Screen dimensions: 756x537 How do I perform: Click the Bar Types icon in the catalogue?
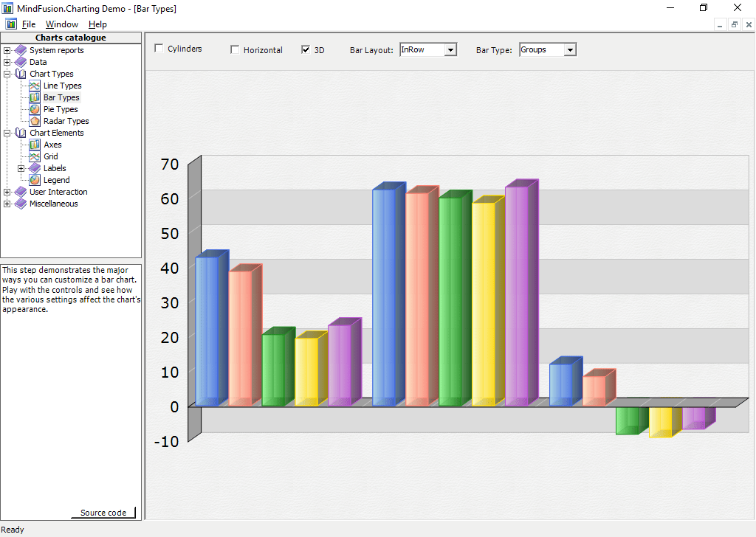(x=33, y=97)
